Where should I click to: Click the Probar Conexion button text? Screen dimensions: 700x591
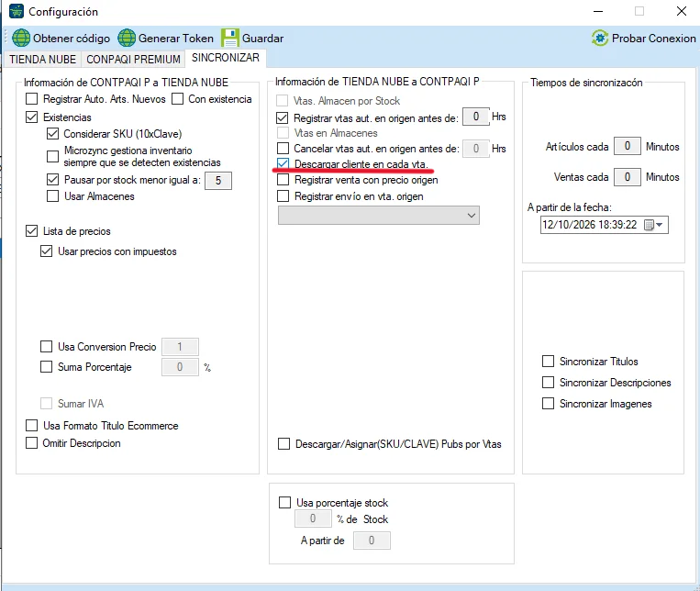tap(653, 39)
